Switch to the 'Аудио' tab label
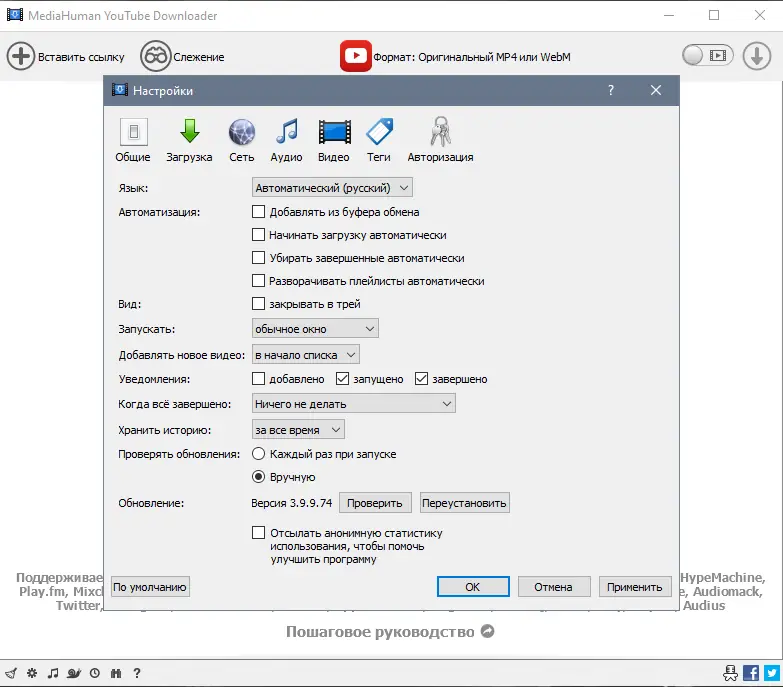 point(286,157)
